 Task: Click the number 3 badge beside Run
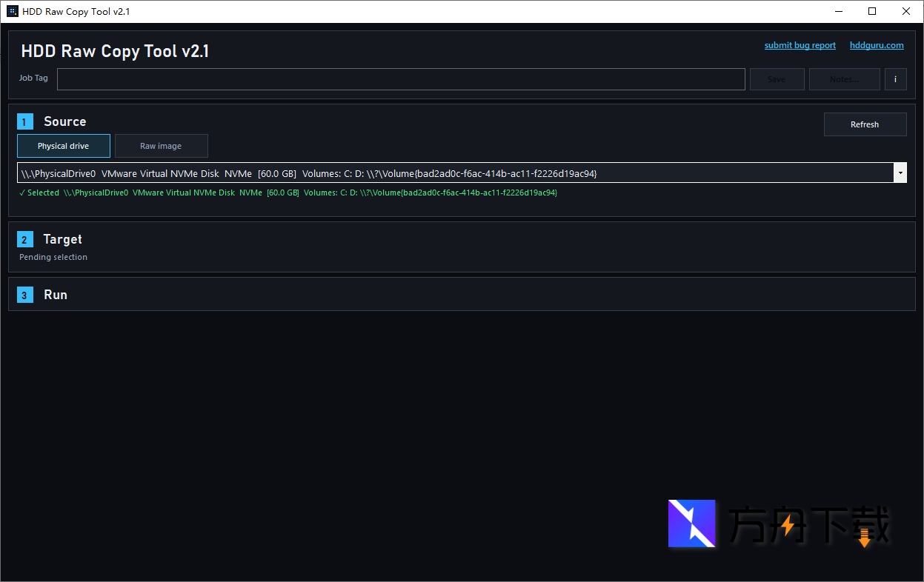pyautogui.click(x=25, y=295)
